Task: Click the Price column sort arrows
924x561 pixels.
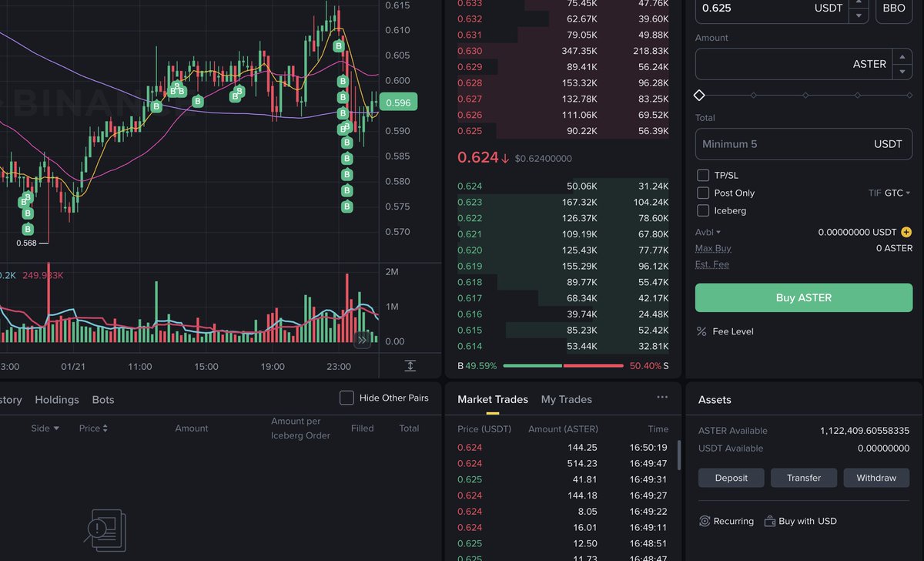Action: 105,428
